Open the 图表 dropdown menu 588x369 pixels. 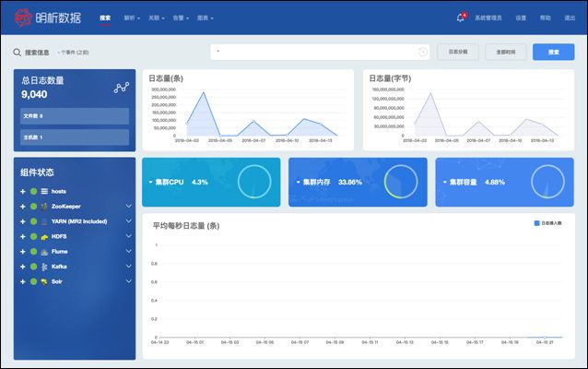pos(206,18)
